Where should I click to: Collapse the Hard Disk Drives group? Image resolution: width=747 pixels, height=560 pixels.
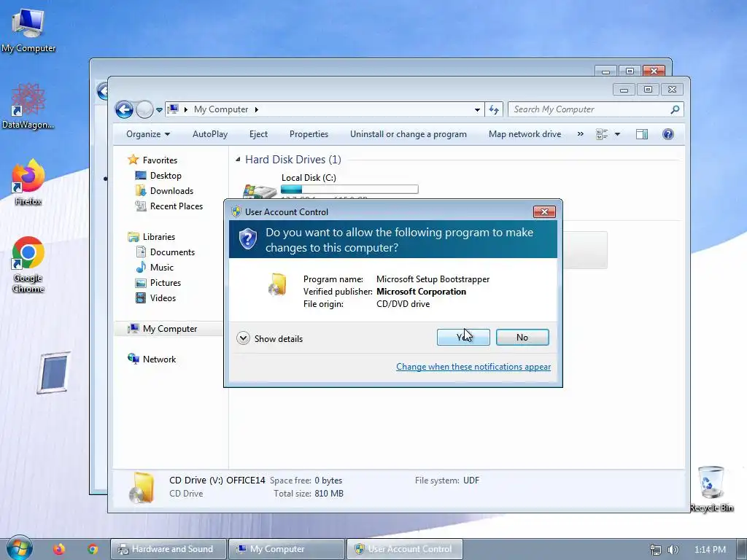[238, 160]
